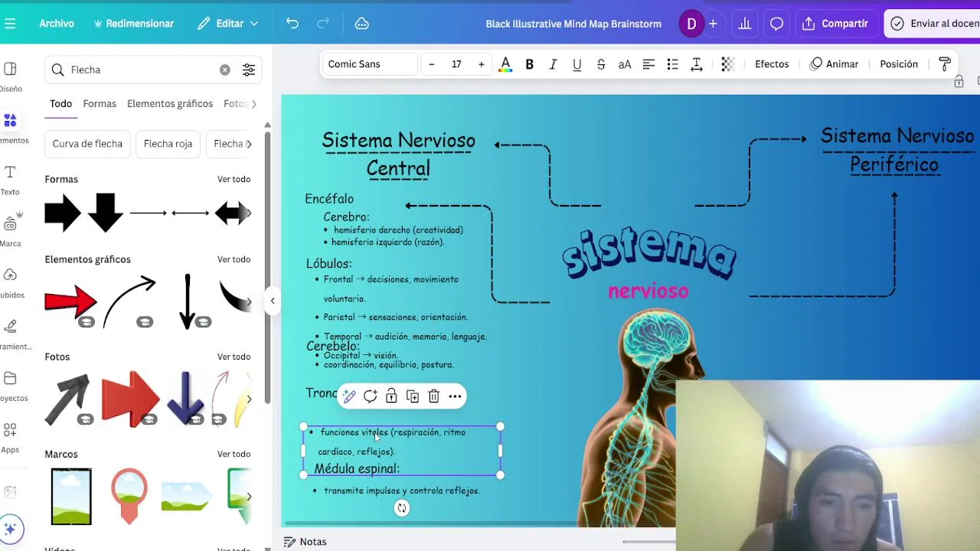The image size is (980, 551).
Task: Clear the Flecha search field
Action: (x=224, y=70)
